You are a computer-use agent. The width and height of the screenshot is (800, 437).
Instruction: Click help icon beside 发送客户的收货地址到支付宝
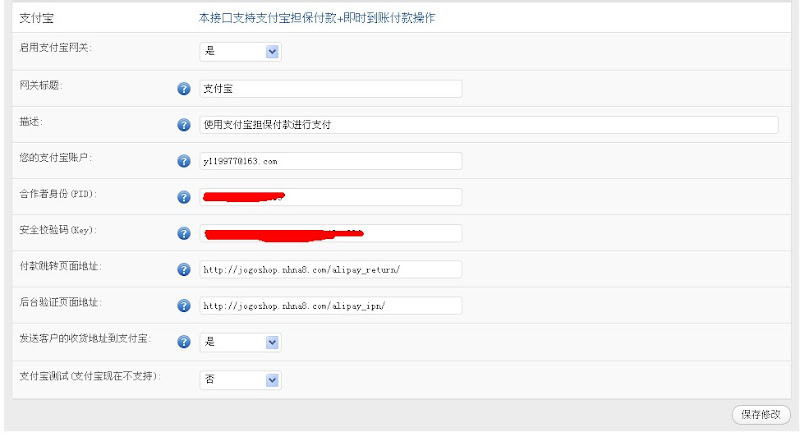[x=184, y=342]
